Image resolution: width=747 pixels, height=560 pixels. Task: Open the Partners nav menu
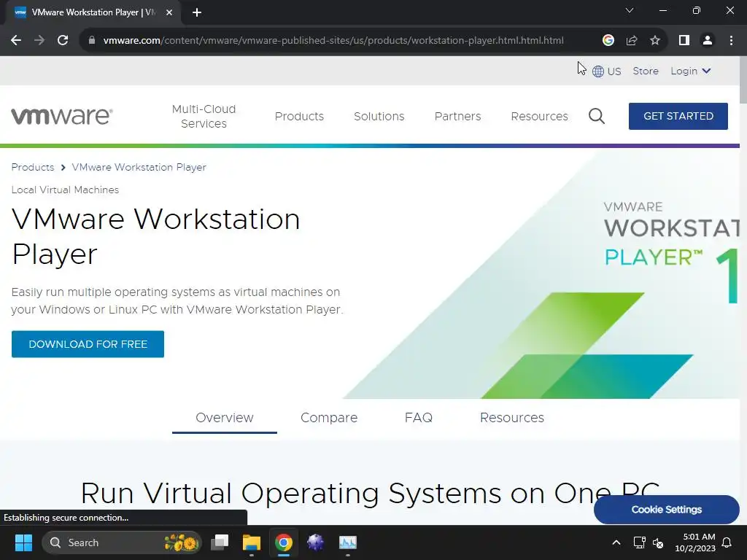(458, 116)
